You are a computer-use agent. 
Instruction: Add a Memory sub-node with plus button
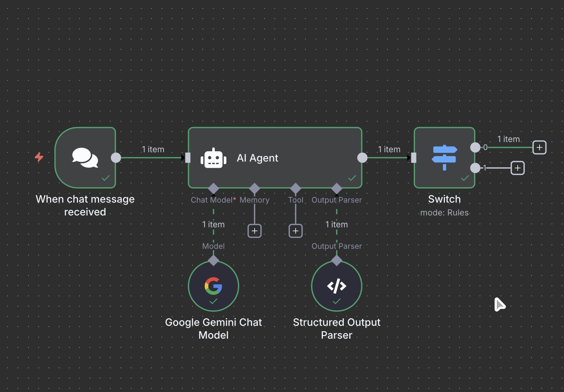(x=255, y=231)
